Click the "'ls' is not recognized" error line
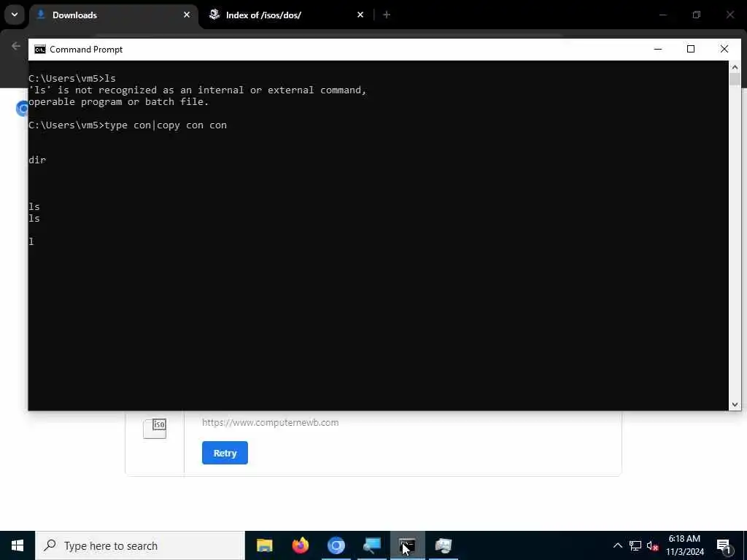The width and height of the screenshot is (747, 560). click(x=197, y=90)
